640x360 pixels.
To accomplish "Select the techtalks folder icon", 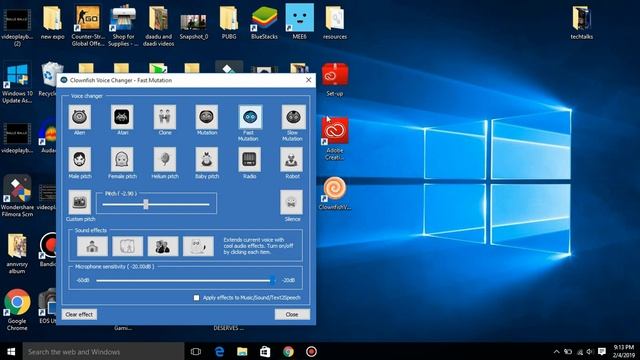I will click(582, 22).
